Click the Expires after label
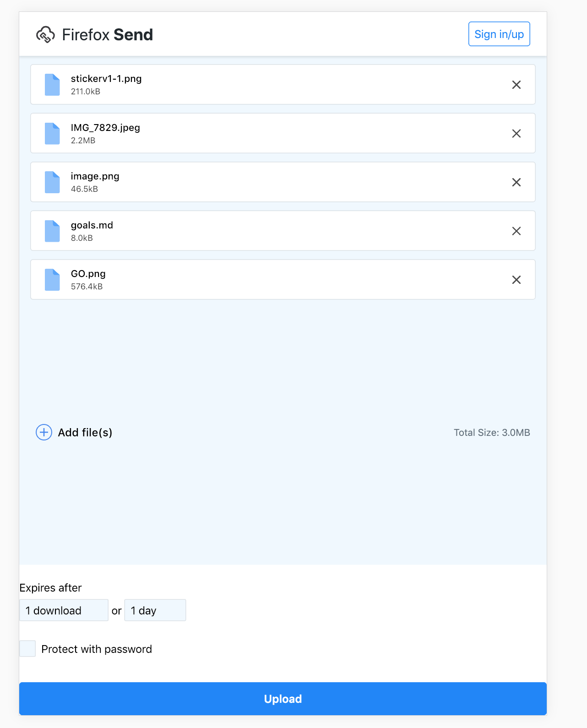This screenshot has height=728, width=587. (x=50, y=588)
